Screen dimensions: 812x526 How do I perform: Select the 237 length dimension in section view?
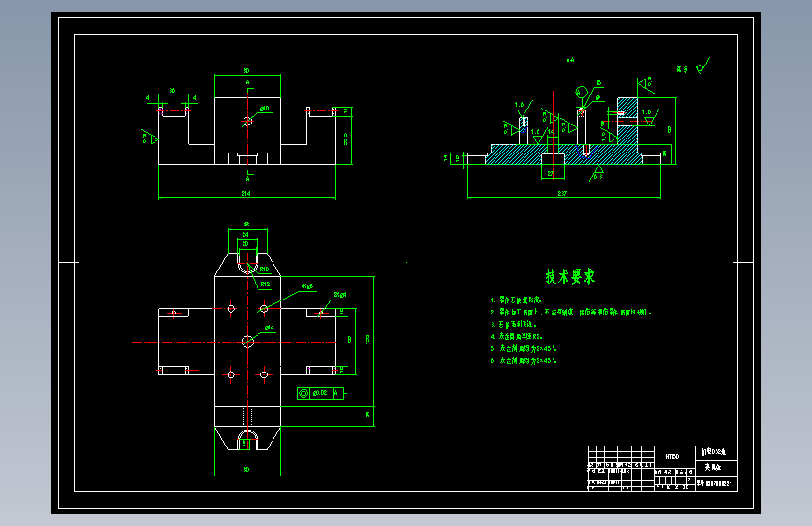pos(562,193)
